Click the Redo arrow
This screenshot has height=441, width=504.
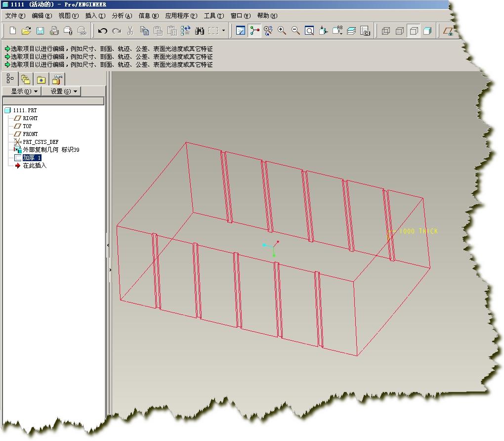[117, 31]
